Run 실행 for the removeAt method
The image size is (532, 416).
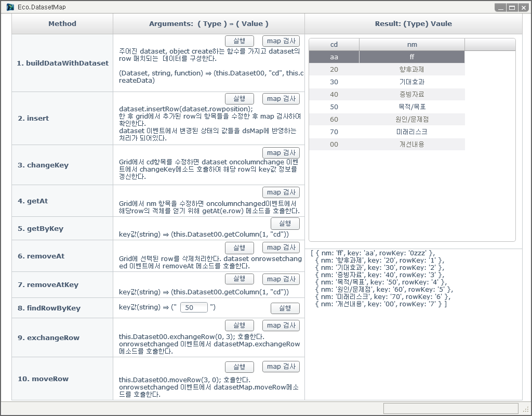click(239, 248)
